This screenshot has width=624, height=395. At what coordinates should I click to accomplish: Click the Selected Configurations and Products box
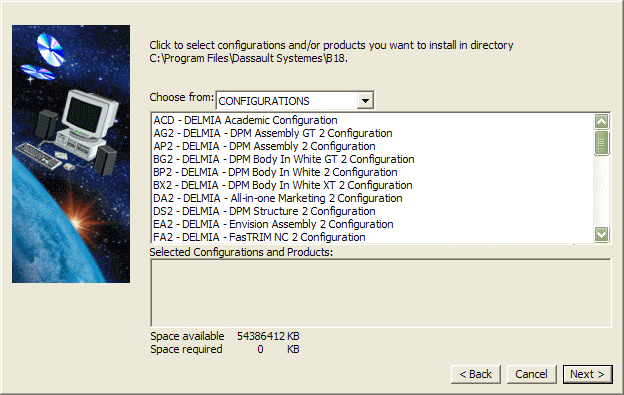[x=381, y=293]
